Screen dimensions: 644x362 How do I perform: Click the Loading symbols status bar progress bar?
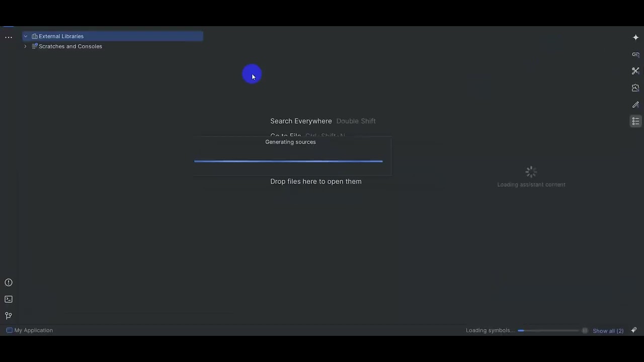coord(548,330)
